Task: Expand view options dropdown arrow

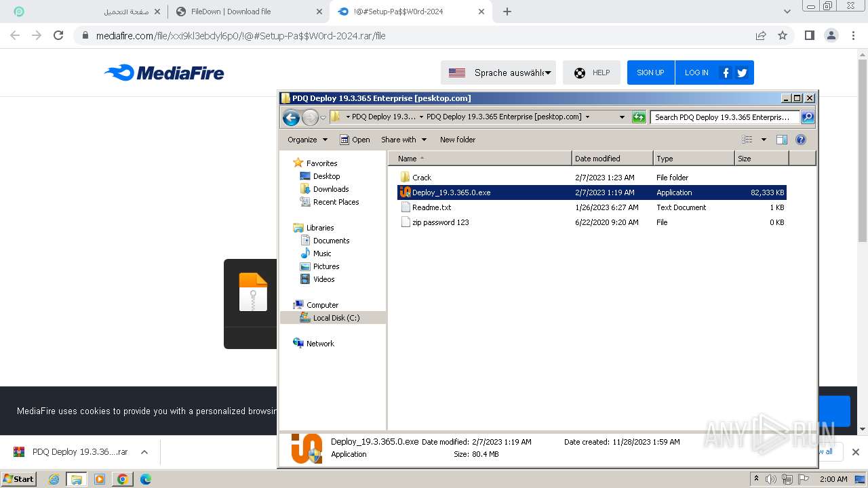Action: [764, 140]
